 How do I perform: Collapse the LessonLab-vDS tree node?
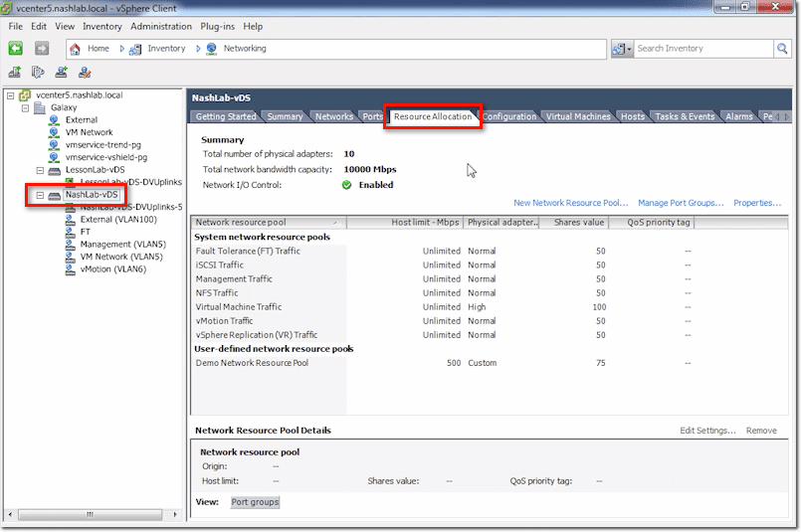pos(40,170)
